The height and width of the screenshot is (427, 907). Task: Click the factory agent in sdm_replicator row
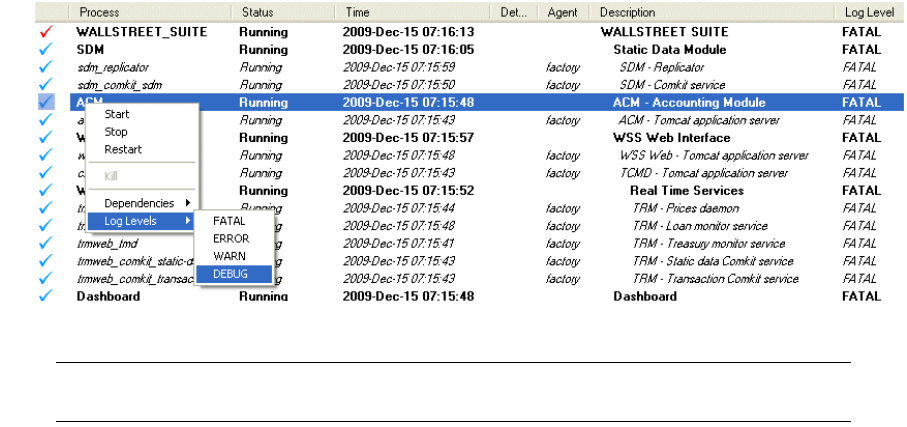(563, 68)
